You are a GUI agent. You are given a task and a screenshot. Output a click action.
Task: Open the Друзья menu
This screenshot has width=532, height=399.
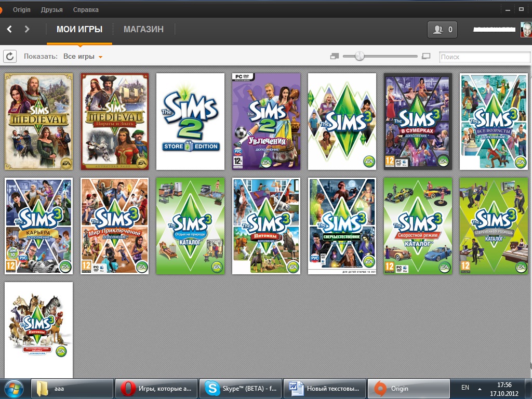point(51,9)
